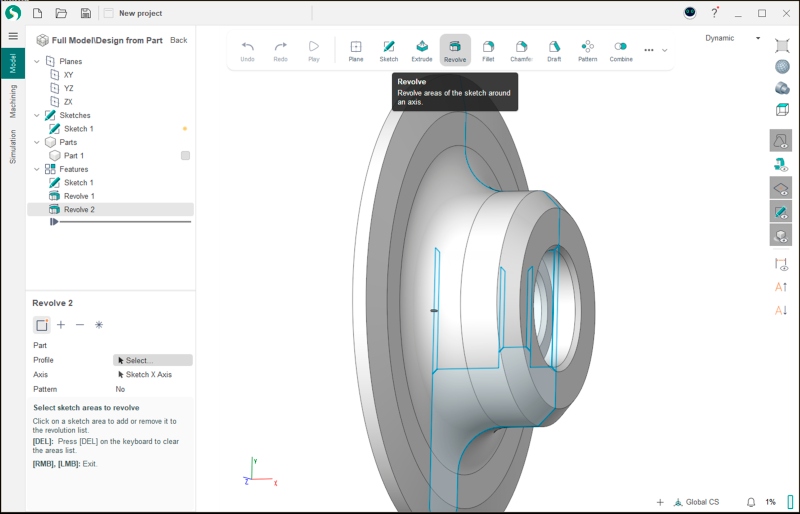Click the fit-to-view icon
The height and width of the screenshot is (514, 800).
tap(782, 45)
